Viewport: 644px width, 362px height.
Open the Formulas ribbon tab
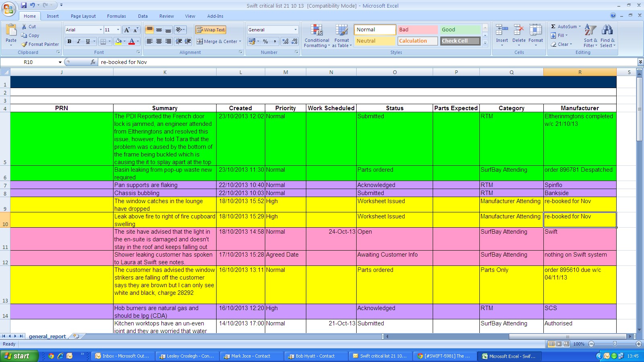tap(116, 16)
